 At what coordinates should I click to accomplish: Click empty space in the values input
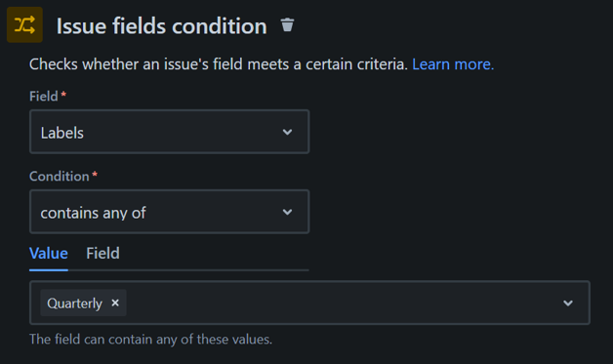(x=340, y=303)
